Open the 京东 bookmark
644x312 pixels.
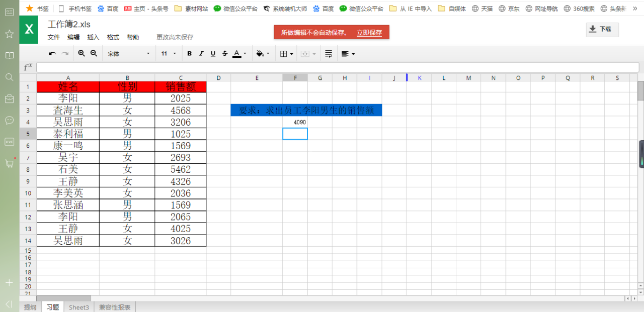point(509,8)
